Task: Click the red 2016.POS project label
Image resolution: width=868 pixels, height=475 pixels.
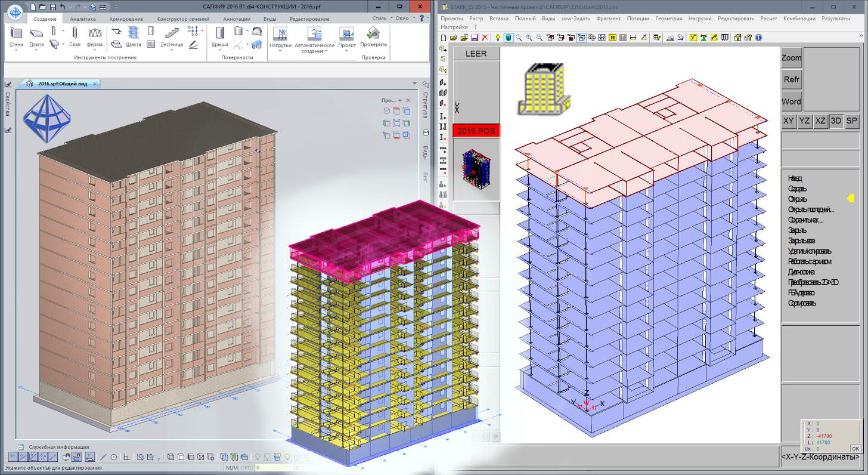Action: point(476,130)
